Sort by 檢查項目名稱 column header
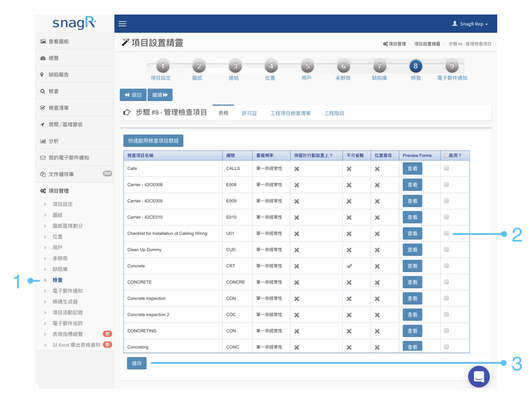 point(173,155)
